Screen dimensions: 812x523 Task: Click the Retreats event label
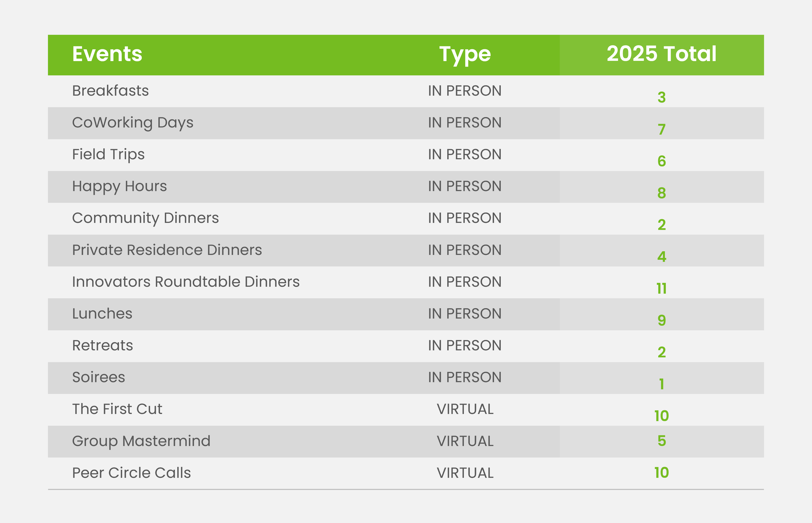pyautogui.click(x=102, y=345)
